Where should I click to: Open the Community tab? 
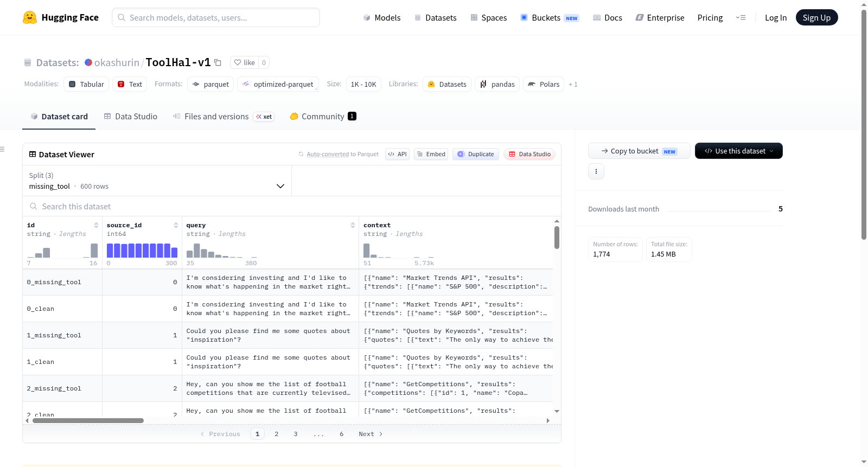tap(323, 117)
